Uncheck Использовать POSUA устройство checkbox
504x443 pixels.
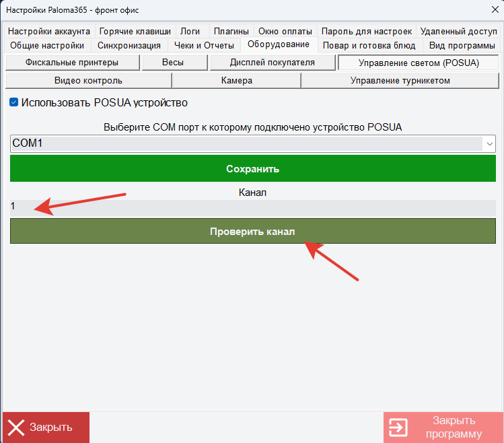click(14, 103)
